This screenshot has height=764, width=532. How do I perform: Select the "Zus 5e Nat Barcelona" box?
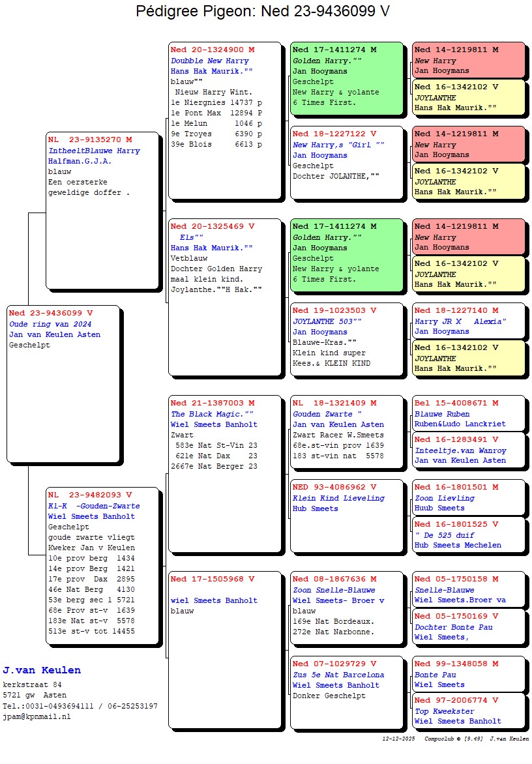pos(346,692)
